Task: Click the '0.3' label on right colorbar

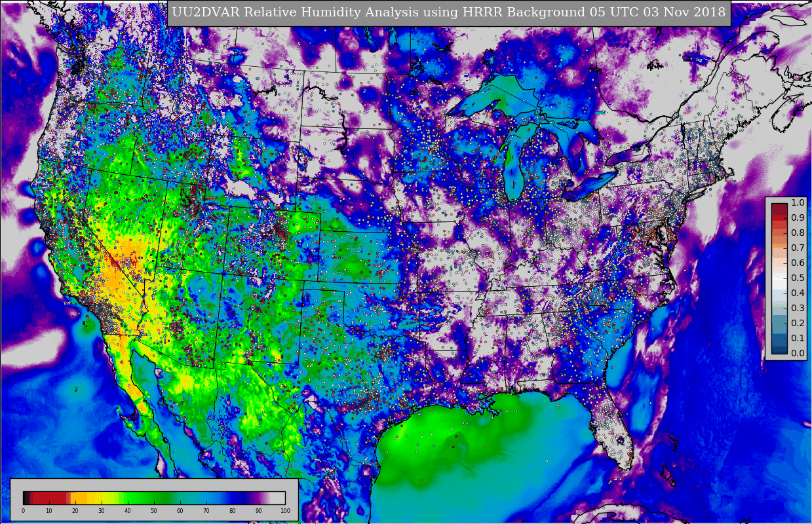Action: click(798, 309)
